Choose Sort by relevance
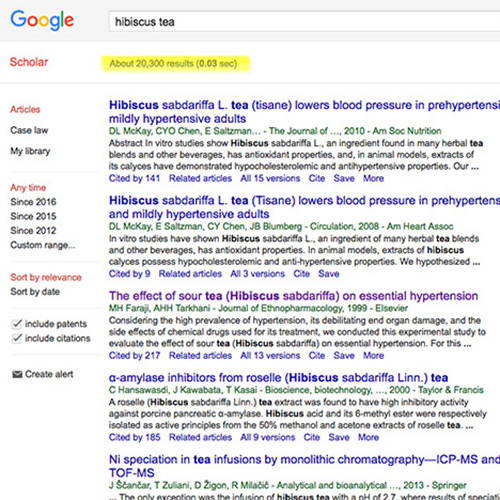Viewport: 500px width, 500px height. coord(46,277)
